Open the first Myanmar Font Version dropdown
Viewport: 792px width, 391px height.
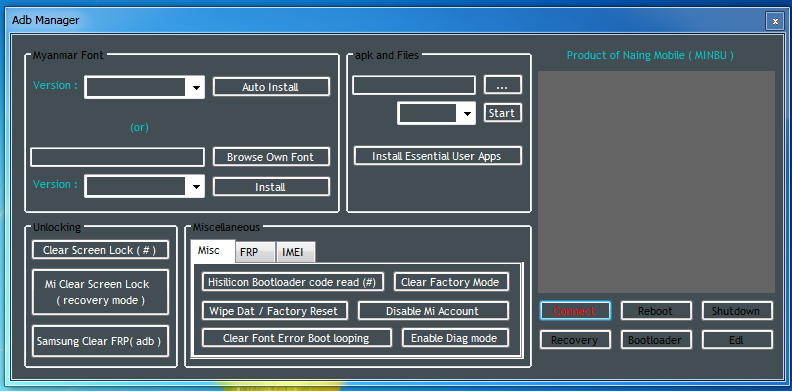click(x=144, y=87)
